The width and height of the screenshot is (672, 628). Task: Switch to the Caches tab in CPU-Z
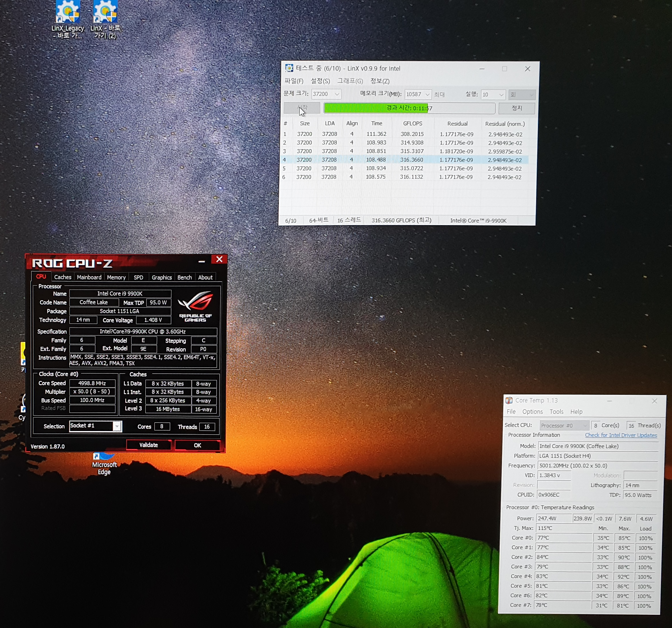[x=63, y=277]
